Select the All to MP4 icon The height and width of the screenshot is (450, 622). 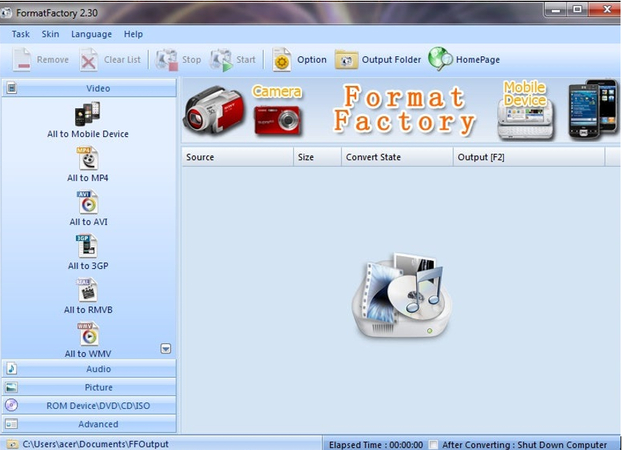(88, 158)
